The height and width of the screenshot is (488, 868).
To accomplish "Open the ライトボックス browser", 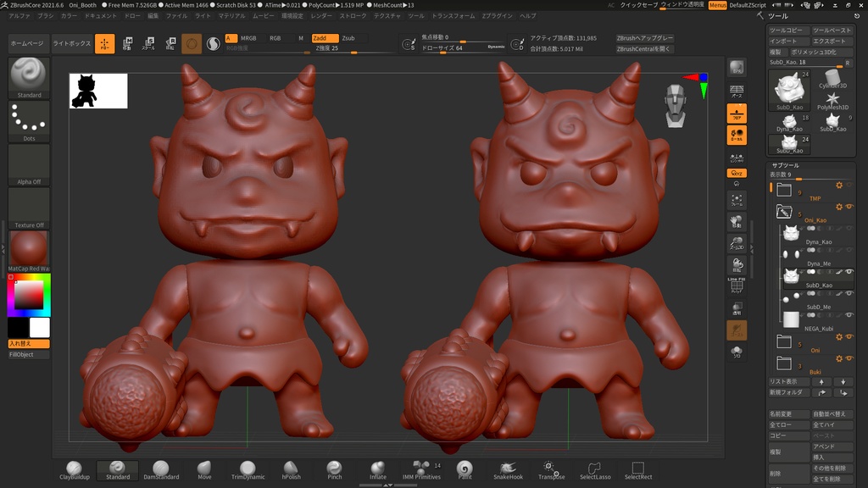I will pyautogui.click(x=71, y=44).
